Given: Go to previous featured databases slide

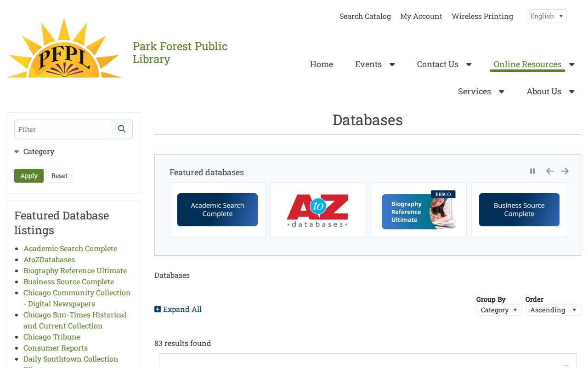Looking at the screenshot, I should click(549, 171).
